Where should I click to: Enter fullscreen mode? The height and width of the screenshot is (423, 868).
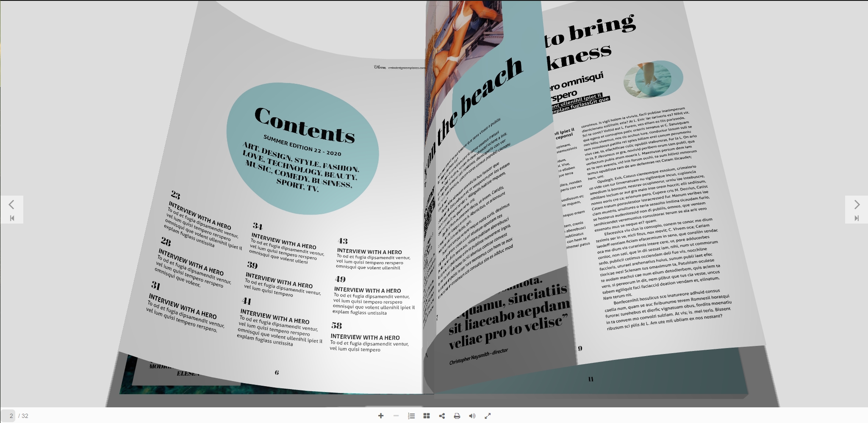click(x=488, y=416)
